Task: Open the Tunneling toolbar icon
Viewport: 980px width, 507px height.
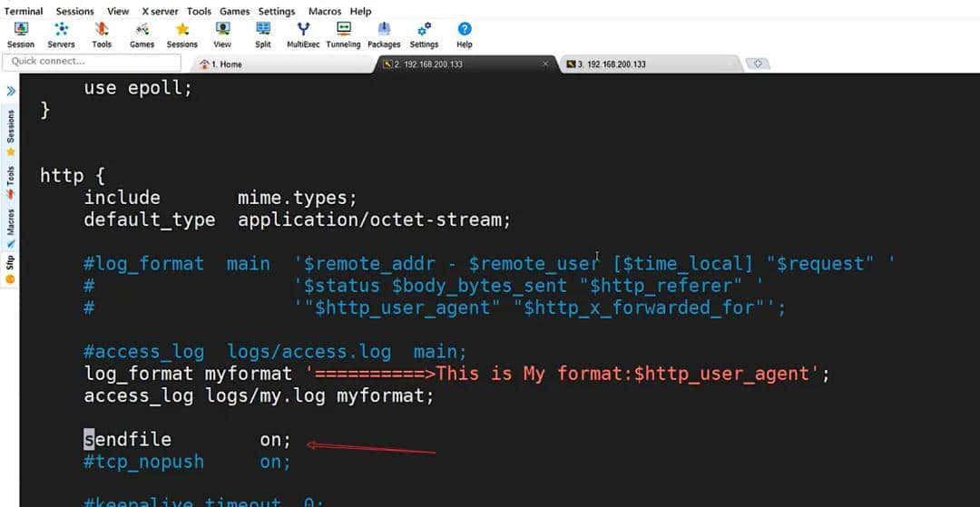Action: [343, 35]
